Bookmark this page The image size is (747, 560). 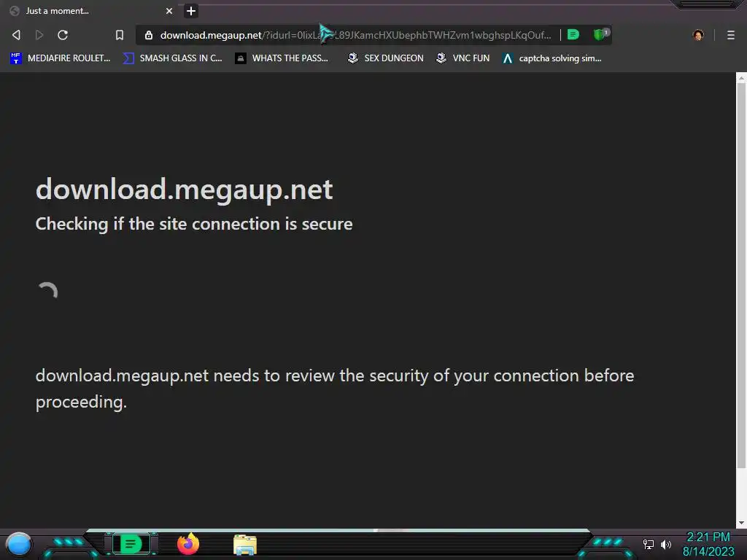pos(120,35)
